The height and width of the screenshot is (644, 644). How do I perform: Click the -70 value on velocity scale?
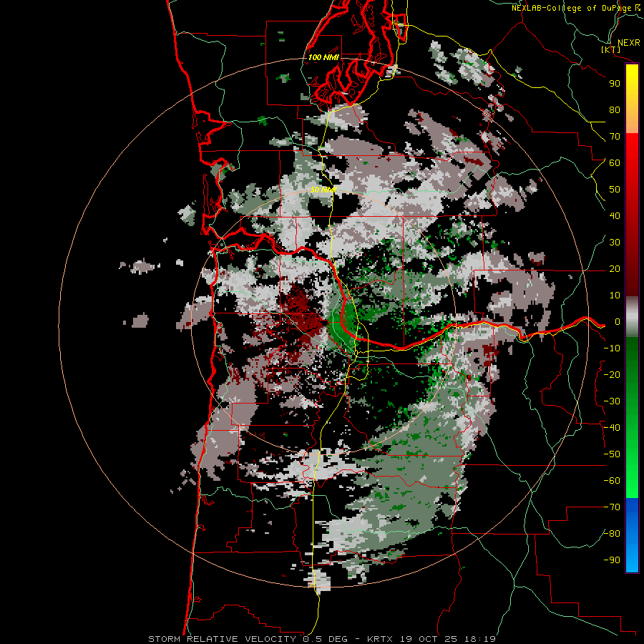click(612, 507)
